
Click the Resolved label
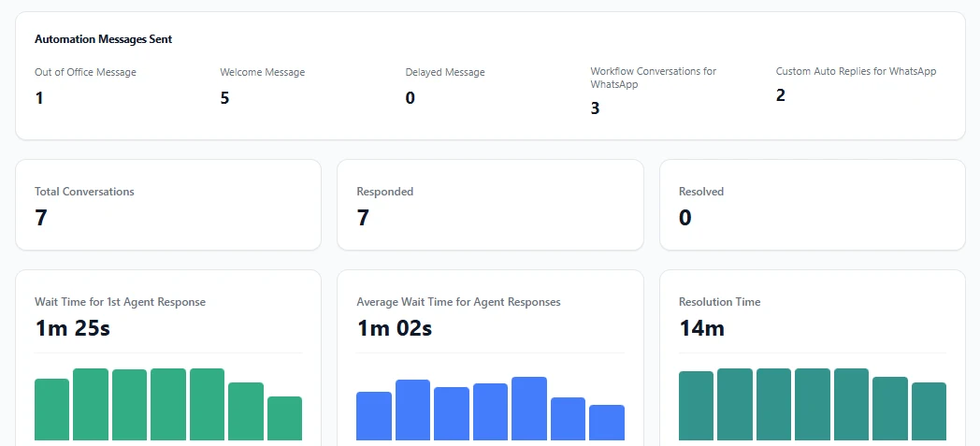click(x=701, y=192)
